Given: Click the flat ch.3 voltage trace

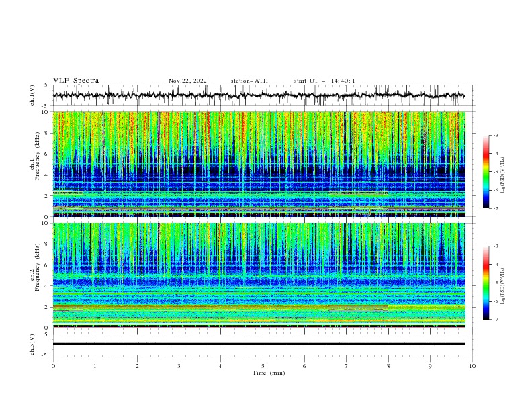Looking at the screenshot, I should [x=259, y=344].
